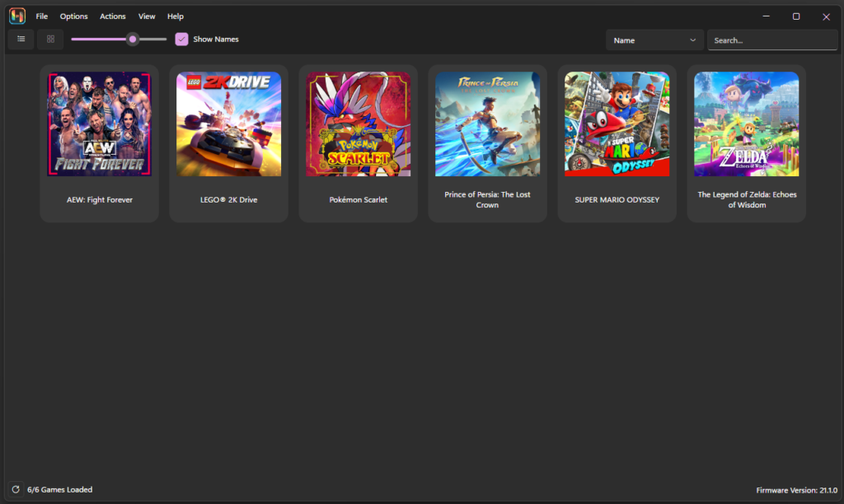Click the Search input field
The image size is (844, 504).
click(x=771, y=40)
